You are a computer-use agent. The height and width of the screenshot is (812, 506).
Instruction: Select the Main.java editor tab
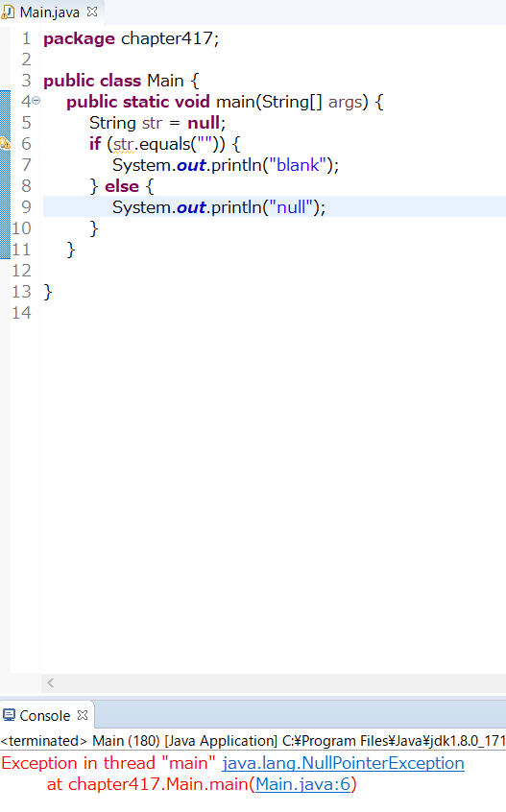coord(50,12)
